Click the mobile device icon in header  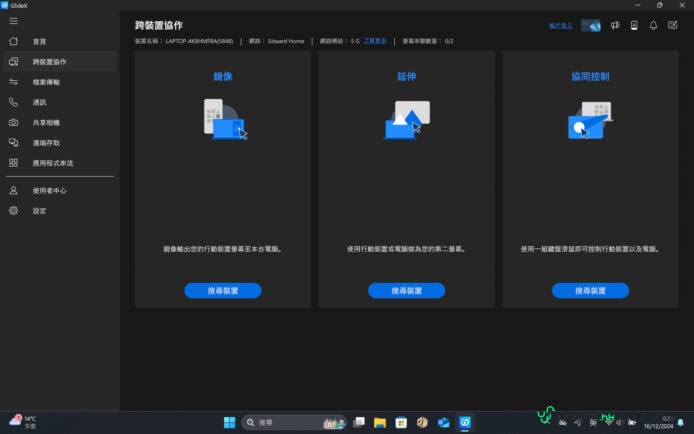coord(634,25)
